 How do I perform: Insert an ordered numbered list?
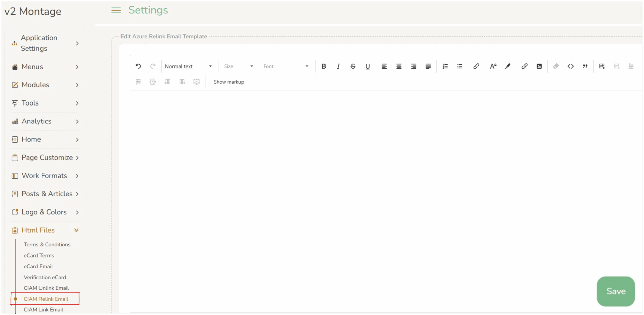click(445, 66)
